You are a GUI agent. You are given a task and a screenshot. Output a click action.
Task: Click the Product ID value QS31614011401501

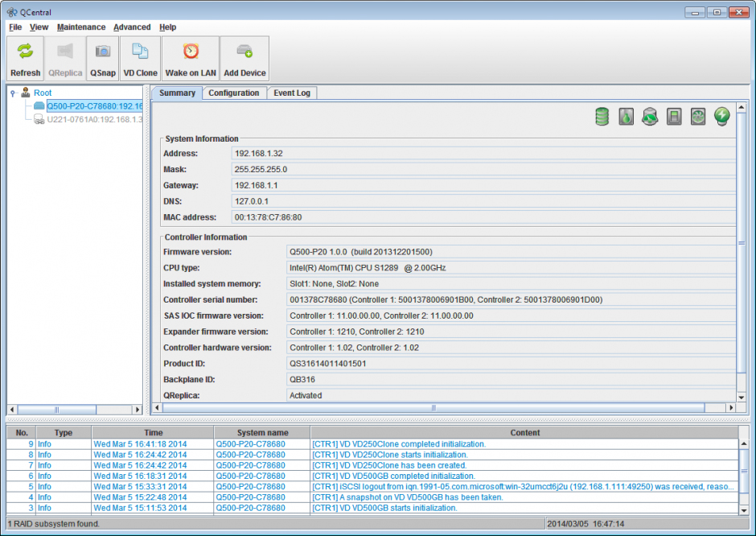[328, 363]
